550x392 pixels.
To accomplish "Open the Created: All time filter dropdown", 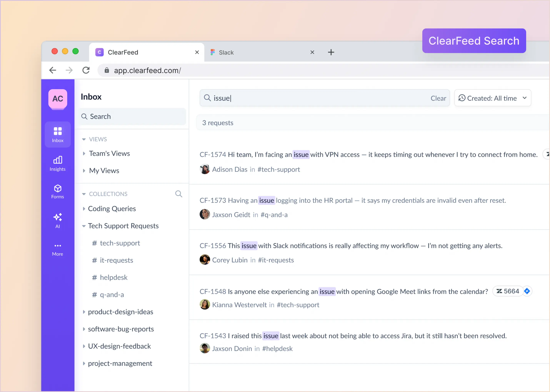I will [x=492, y=98].
